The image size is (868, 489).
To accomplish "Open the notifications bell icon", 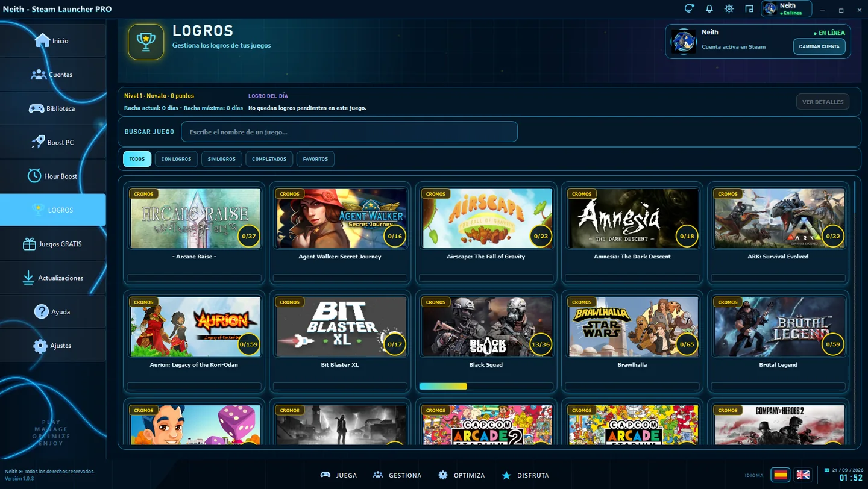I will coord(709,8).
